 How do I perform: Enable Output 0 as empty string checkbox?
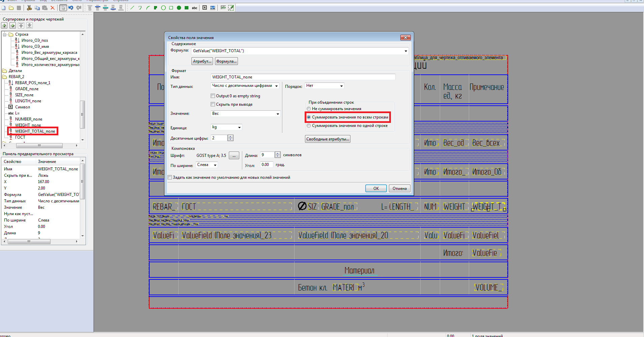click(x=213, y=96)
